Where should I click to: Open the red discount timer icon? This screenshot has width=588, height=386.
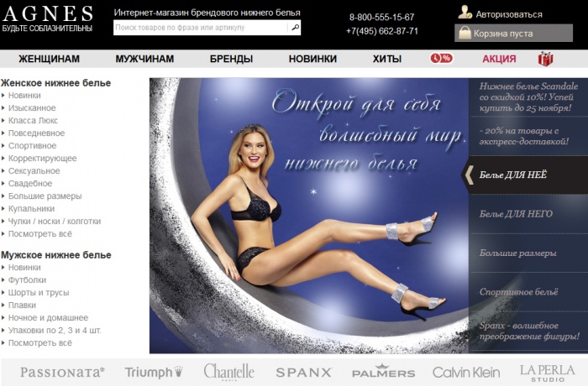click(441, 59)
